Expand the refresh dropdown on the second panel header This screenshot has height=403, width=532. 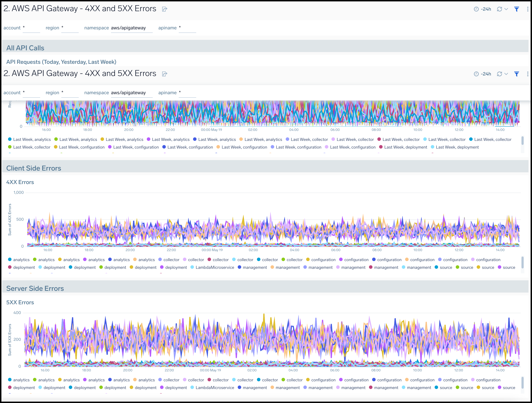[507, 74]
